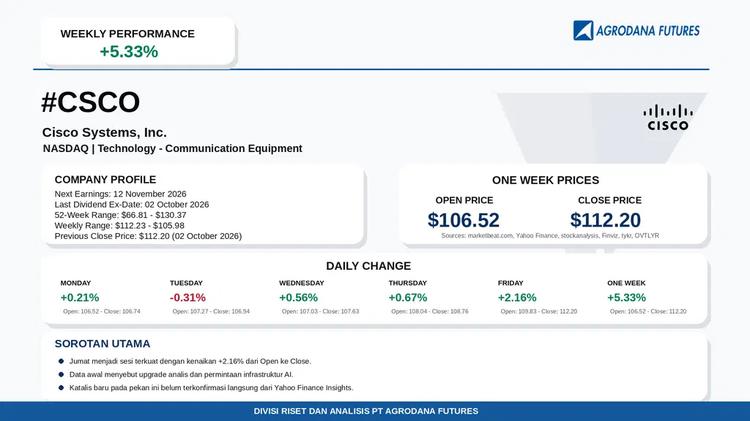
Task: Click Monday's +0.21% change
Action: coord(79,298)
